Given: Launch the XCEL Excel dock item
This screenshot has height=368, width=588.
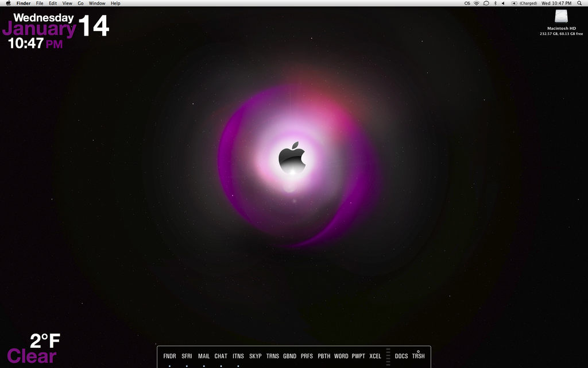Looking at the screenshot, I should 376,356.
